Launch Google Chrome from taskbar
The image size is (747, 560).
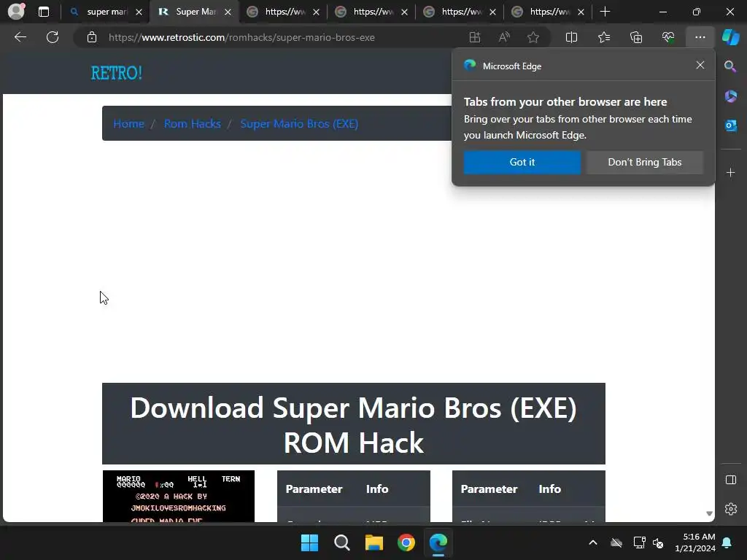[406, 542]
